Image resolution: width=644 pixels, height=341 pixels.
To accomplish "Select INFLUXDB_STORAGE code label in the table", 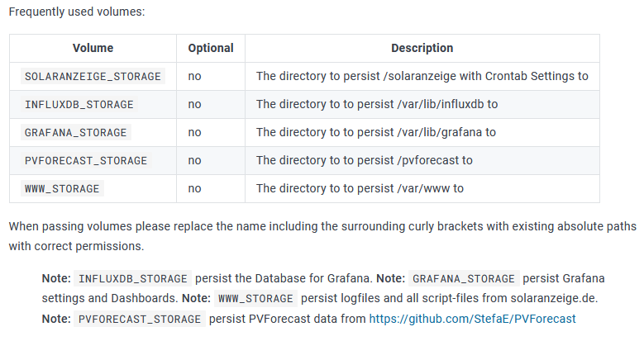I will coord(79,104).
